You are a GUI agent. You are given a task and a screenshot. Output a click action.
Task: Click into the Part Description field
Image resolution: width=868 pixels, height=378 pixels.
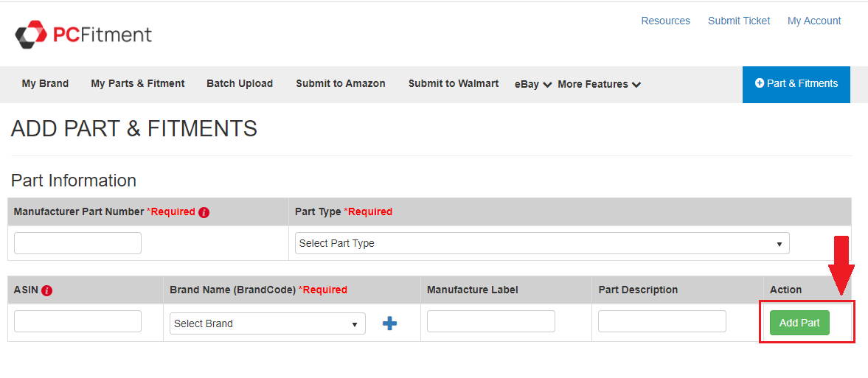(x=662, y=321)
